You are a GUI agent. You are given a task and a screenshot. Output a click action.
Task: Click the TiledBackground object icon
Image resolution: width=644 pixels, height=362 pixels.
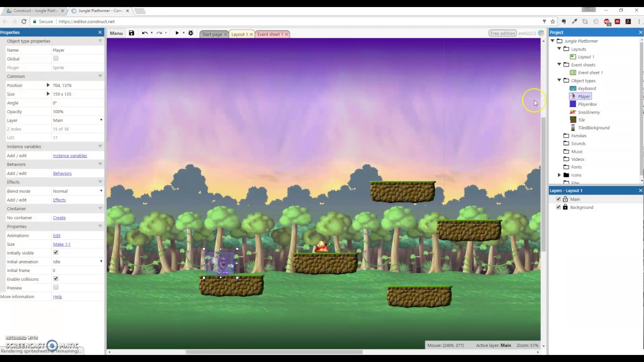[573, 128]
